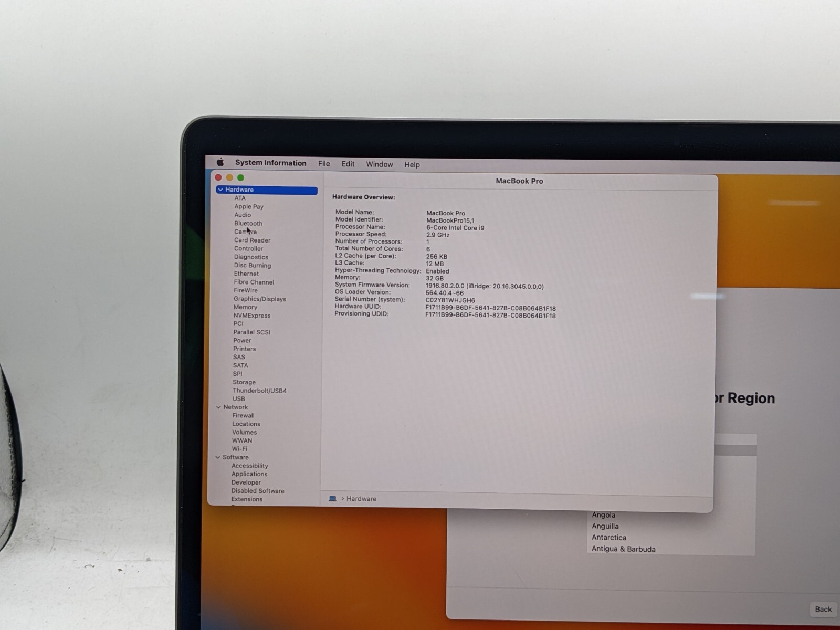Image resolution: width=840 pixels, height=630 pixels.
Task: Collapse the Software section chevron
Action: (218, 457)
